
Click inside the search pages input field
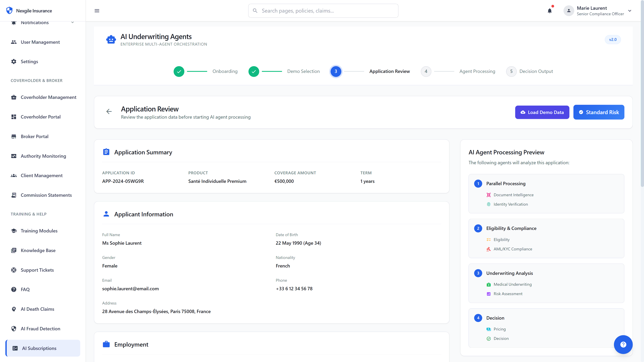coord(323,11)
